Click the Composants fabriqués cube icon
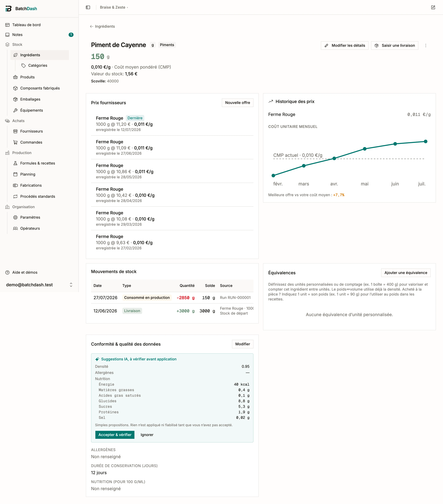The width and height of the screenshot is (443, 504). (15, 88)
